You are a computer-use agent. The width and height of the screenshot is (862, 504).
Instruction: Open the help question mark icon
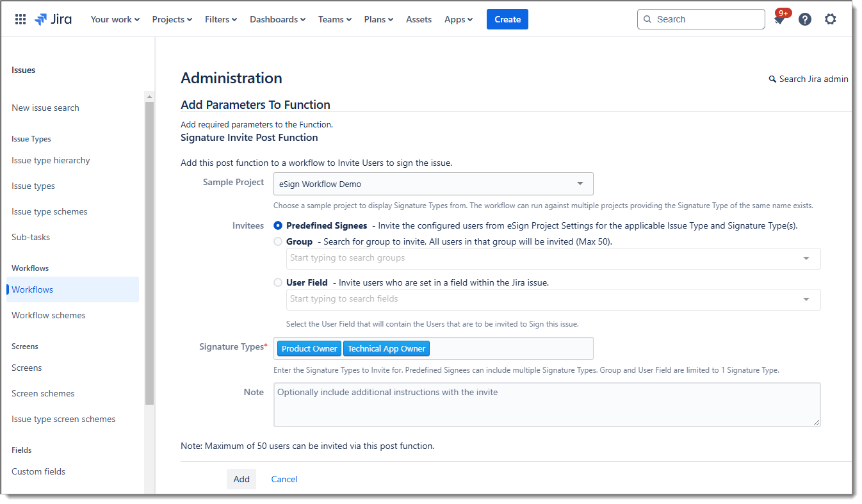(x=805, y=19)
